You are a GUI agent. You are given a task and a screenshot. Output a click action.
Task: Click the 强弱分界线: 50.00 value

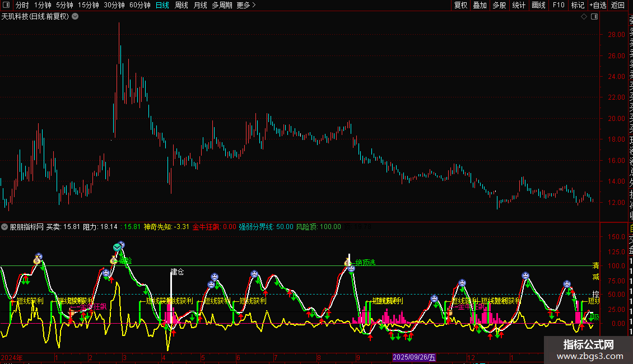(266, 227)
